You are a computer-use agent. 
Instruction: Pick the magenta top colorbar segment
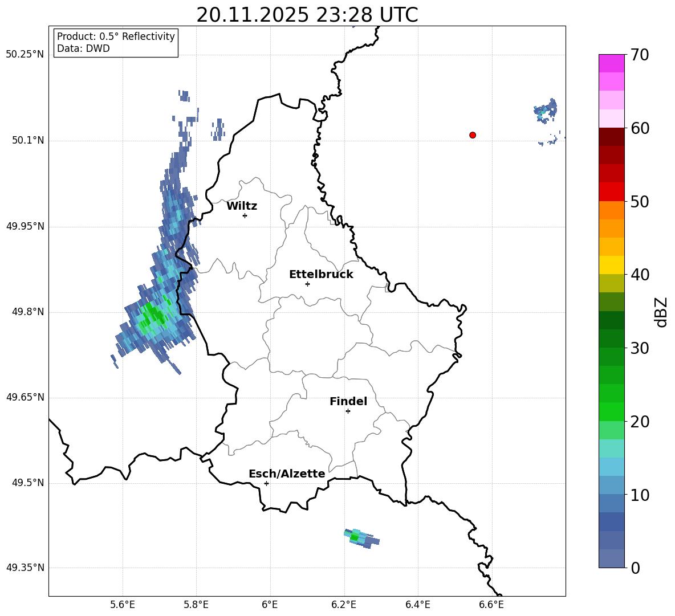[611, 63]
